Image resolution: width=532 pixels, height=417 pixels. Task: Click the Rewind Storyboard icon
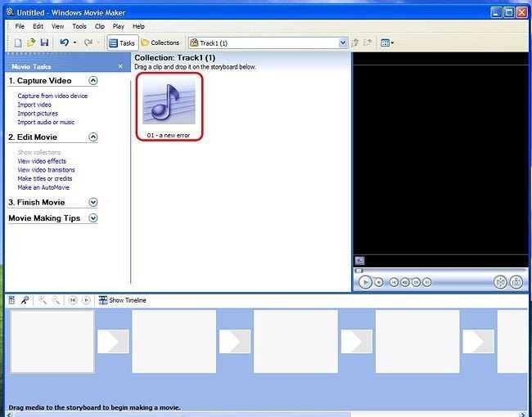pyautogui.click(x=73, y=300)
